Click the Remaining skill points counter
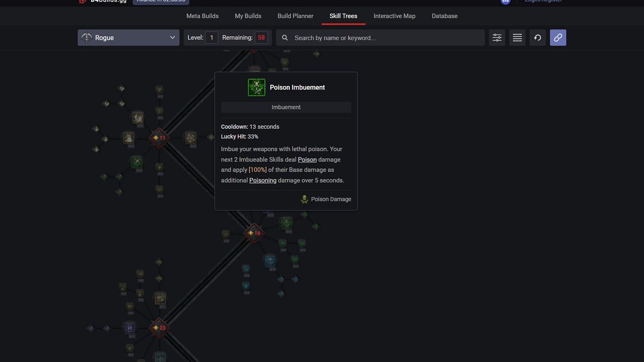This screenshot has height=362, width=644. pyautogui.click(x=261, y=38)
